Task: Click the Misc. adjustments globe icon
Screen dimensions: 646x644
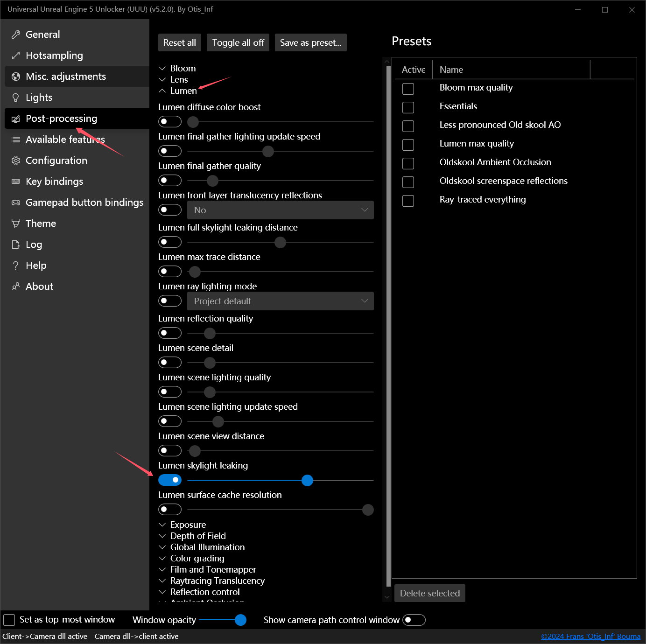Action: [16, 77]
